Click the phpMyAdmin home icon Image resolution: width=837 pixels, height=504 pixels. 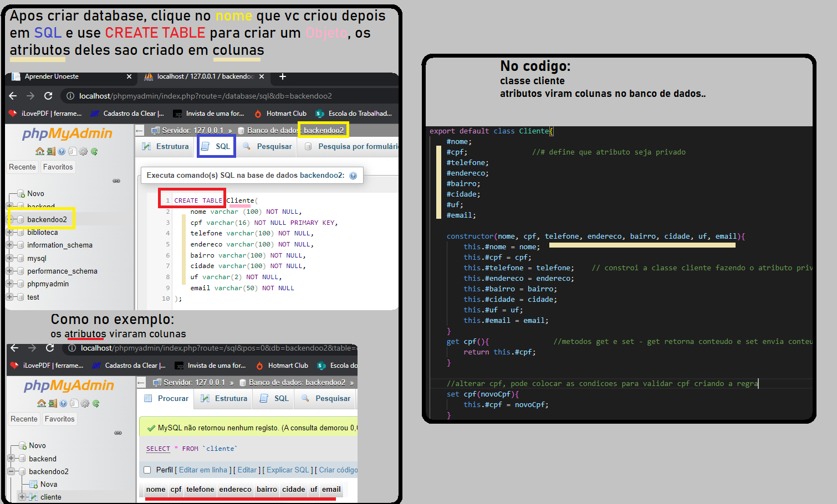click(x=39, y=151)
